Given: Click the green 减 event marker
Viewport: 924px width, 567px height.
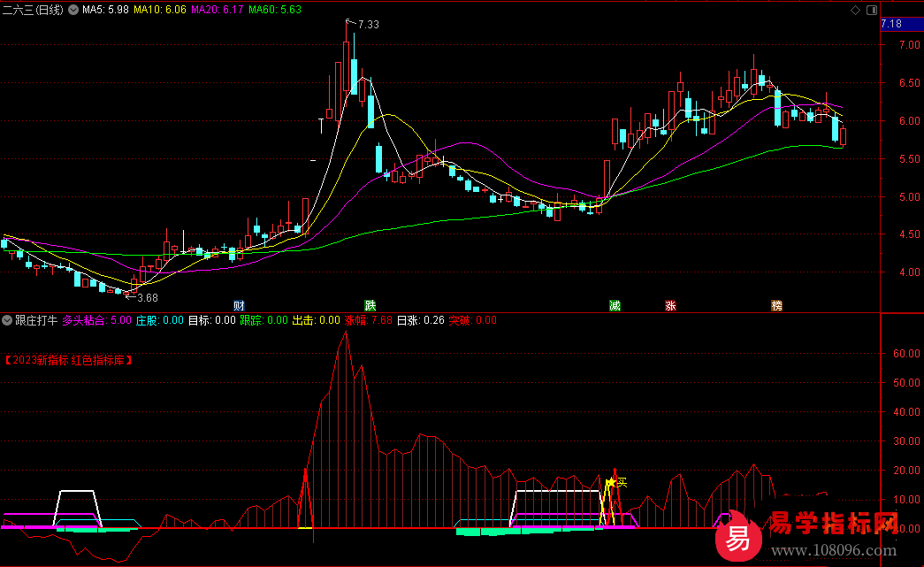Looking at the screenshot, I should [615, 305].
